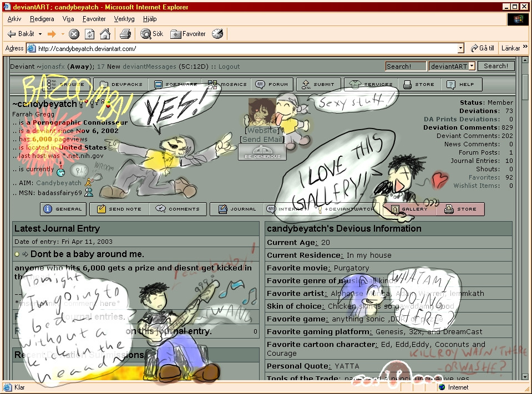The image size is (532, 394).
Task: Open the Verktyg menu
Action: (124, 19)
